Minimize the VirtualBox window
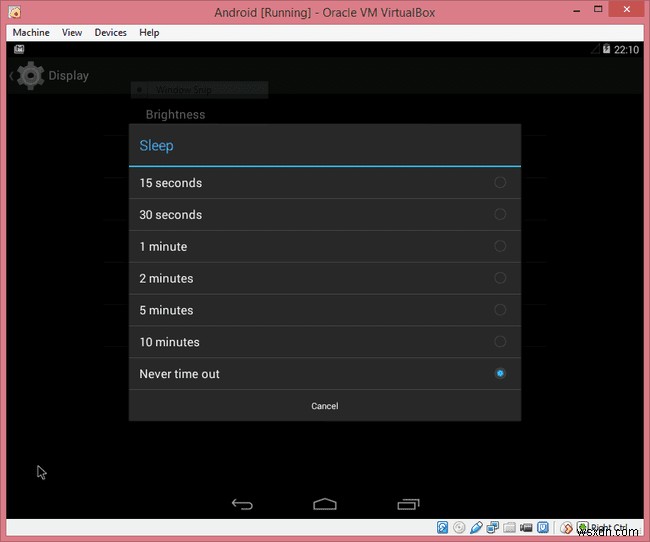 [x=576, y=10]
